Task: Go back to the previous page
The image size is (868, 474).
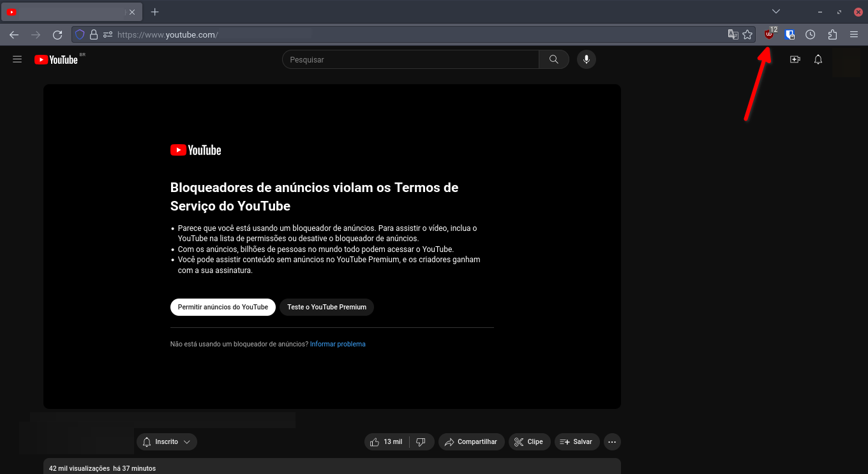Action: (x=14, y=34)
